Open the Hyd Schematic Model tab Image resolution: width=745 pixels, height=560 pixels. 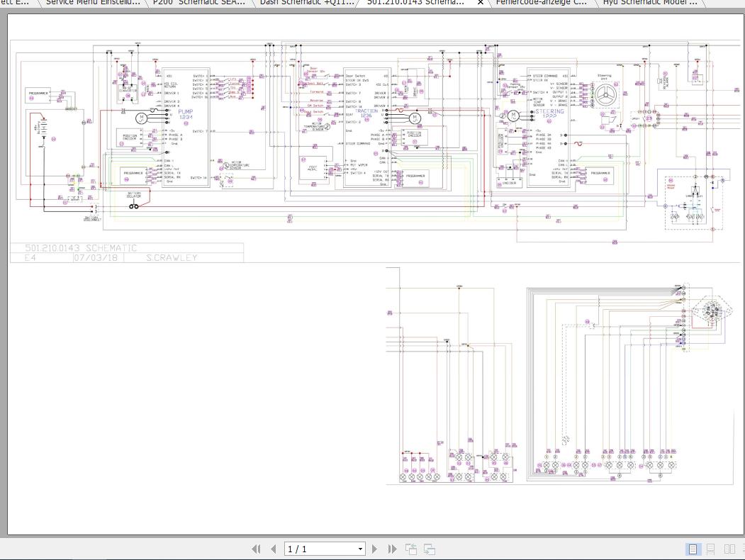(x=649, y=3)
